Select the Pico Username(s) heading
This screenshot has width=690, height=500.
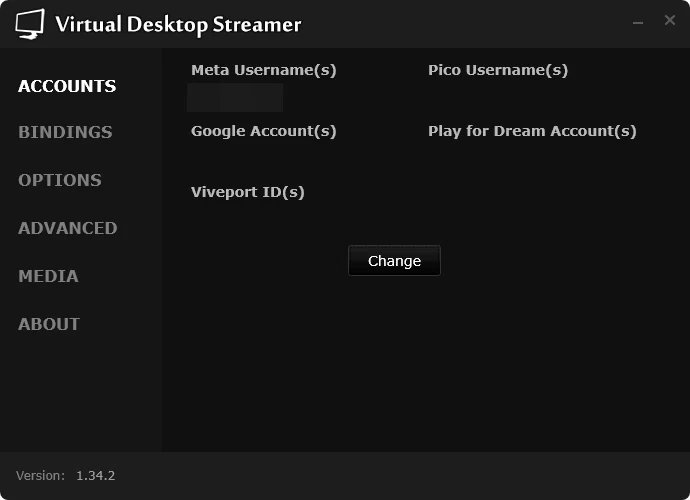[498, 70]
